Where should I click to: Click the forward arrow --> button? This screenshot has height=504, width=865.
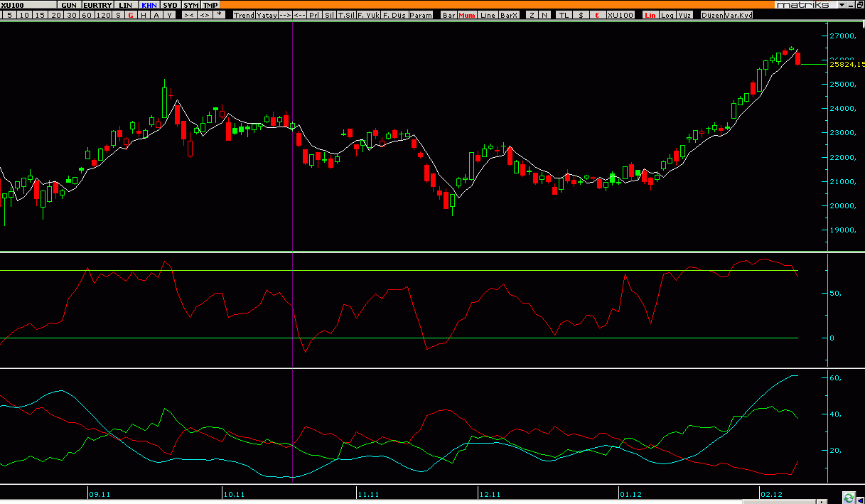[285, 15]
